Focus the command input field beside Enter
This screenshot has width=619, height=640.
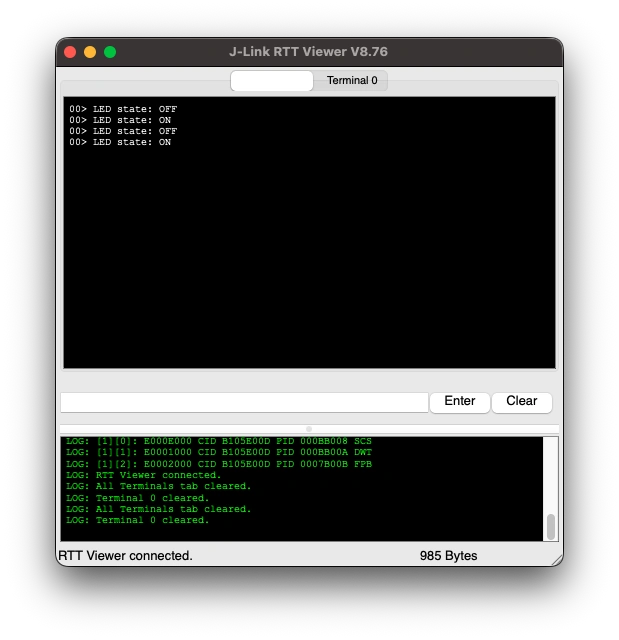pos(244,402)
